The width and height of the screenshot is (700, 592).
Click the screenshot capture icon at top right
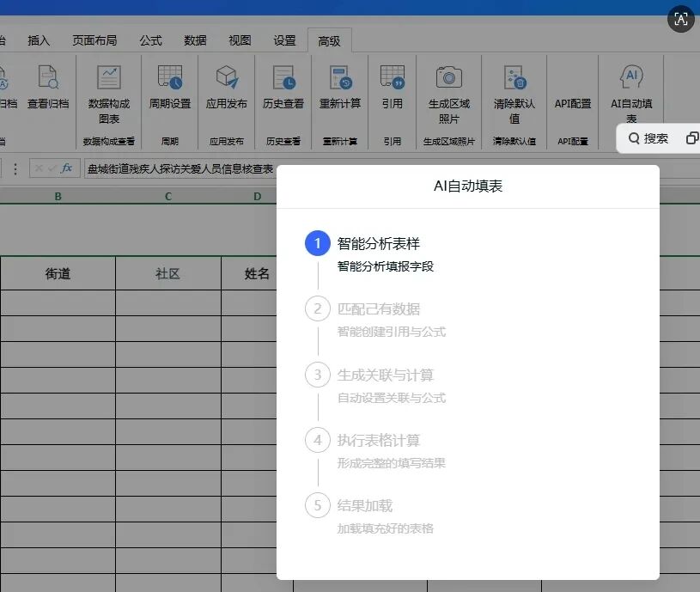point(681,20)
